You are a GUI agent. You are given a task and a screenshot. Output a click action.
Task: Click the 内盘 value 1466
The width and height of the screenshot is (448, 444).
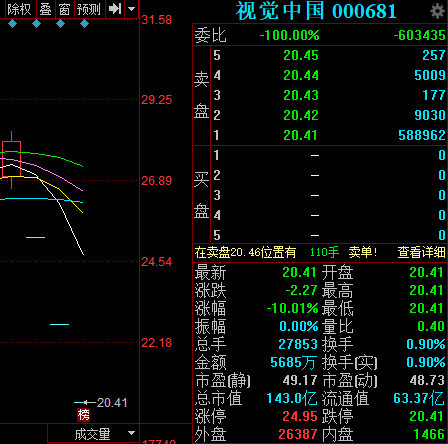point(429,434)
